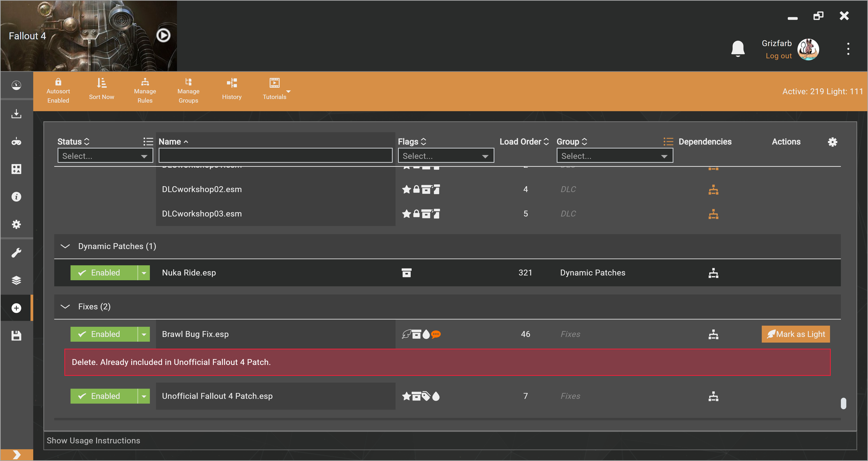Click tag flag icon on Unofficial Fallout 4 Patch.esp
868x461 pixels.
pyautogui.click(x=426, y=396)
